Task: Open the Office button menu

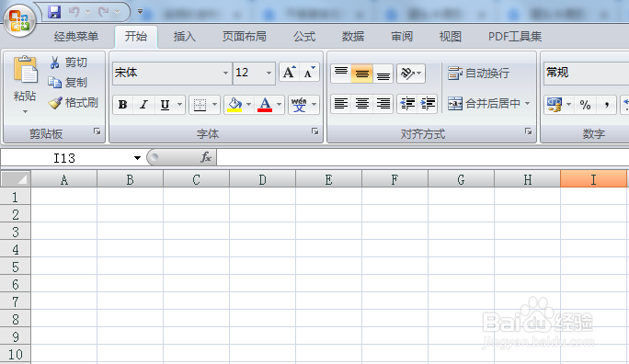Action: pos(19,20)
